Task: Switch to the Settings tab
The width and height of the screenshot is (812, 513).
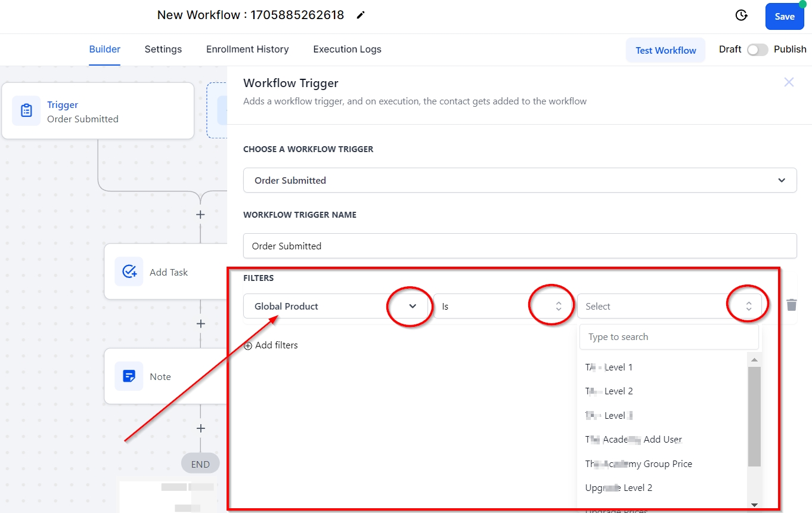Action: tap(163, 50)
